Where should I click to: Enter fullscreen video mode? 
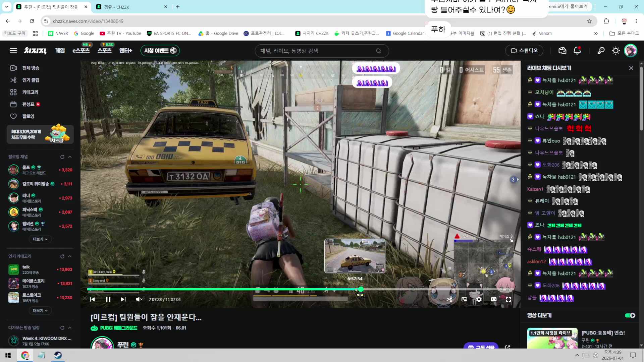coord(508,299)
